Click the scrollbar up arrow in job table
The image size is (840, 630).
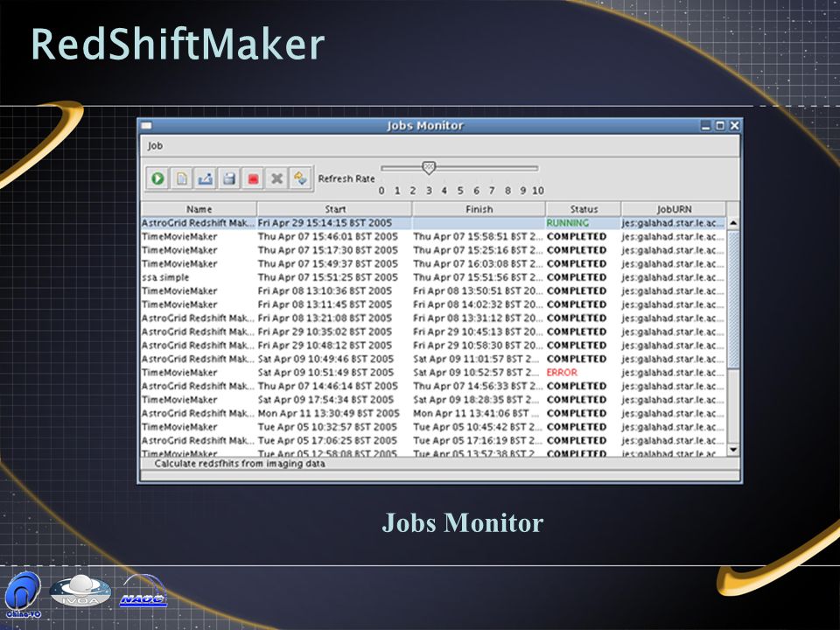[x=733, y=223]
